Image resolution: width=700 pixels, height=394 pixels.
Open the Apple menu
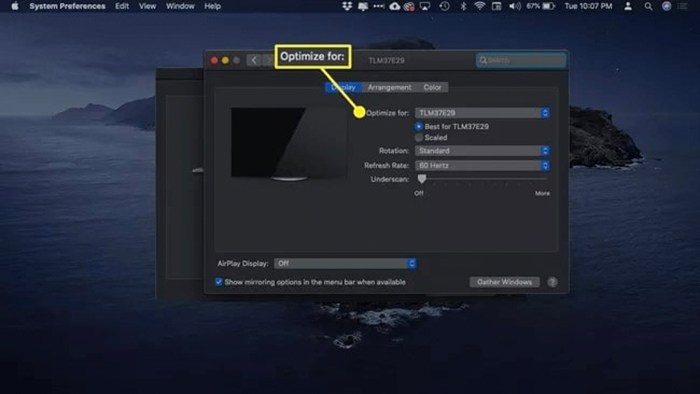tap(15, 6)
